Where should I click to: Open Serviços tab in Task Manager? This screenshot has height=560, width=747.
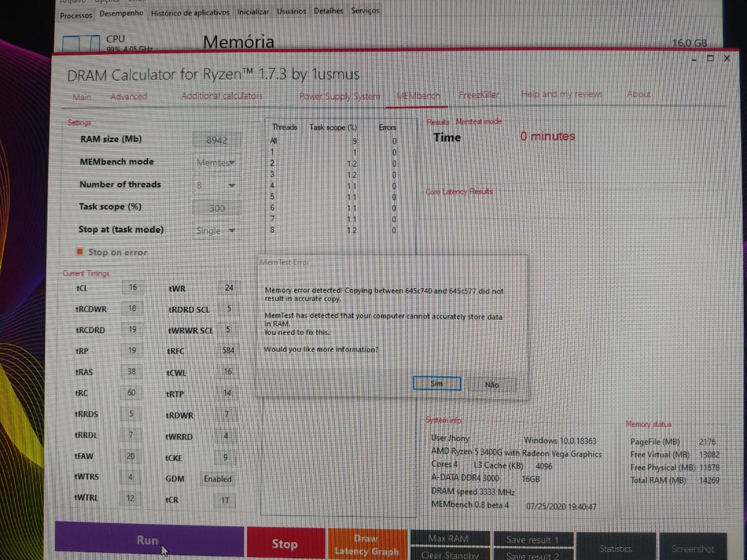(365, 10)
